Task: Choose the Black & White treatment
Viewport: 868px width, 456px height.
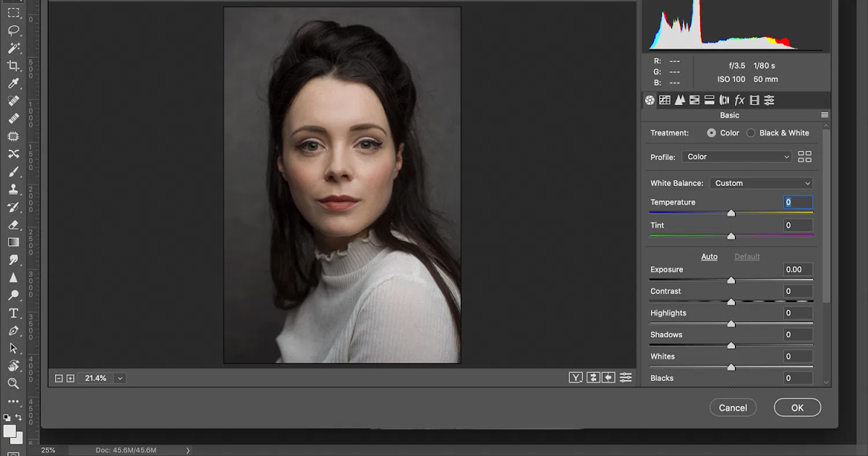Action: pos(751,133)
